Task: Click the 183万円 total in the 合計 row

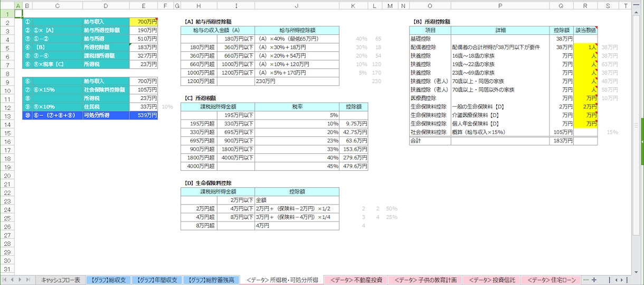Action: 562,141
